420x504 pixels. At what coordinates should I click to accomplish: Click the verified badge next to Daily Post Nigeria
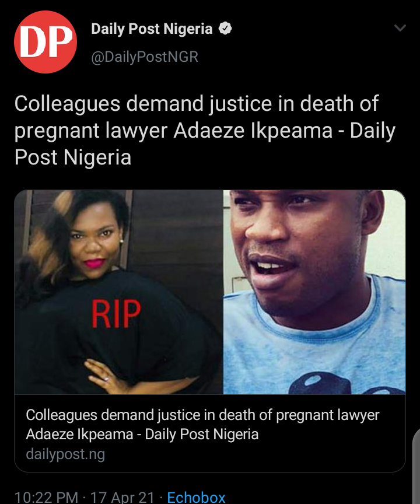tap(225, 28)
